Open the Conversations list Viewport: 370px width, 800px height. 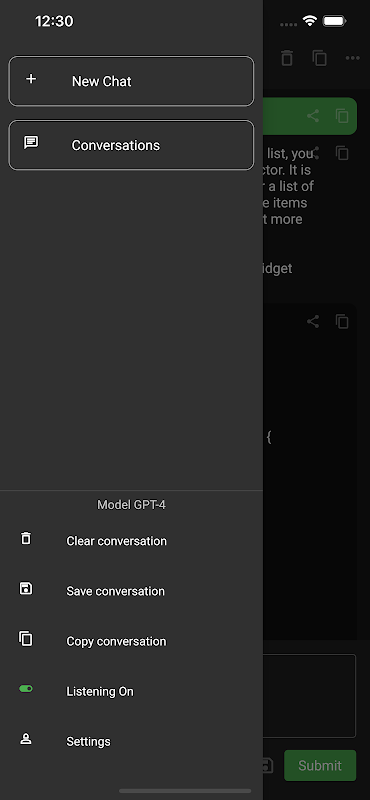pos(131,145)
